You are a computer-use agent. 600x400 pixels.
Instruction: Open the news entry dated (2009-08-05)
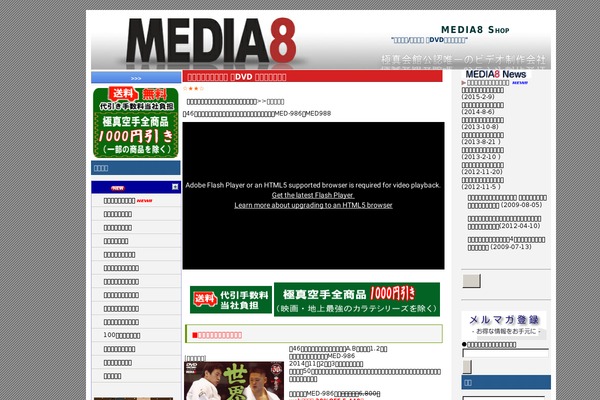(507, 201)
